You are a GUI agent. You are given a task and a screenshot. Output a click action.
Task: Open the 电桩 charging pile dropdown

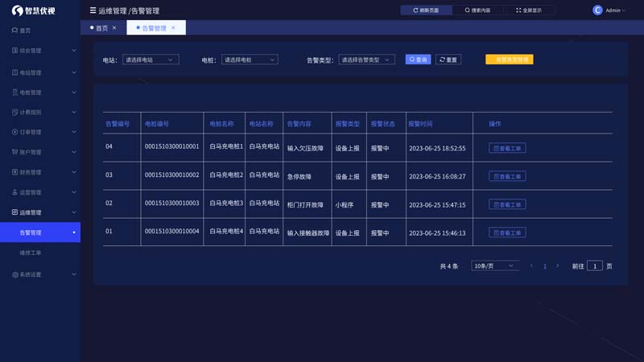(249, 60)
